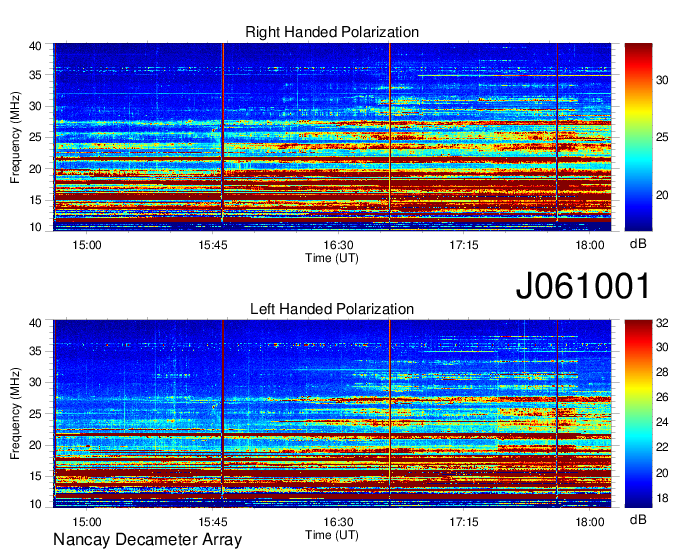
Task: Click the 10 frequency tick of right-handed plot
Action: tap(35, 227)
